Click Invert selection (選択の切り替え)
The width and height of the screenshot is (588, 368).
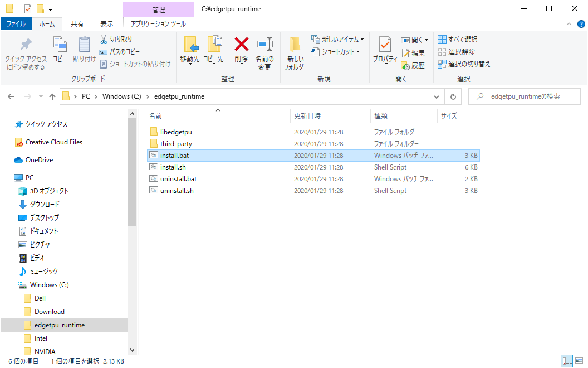click(464, 64)
